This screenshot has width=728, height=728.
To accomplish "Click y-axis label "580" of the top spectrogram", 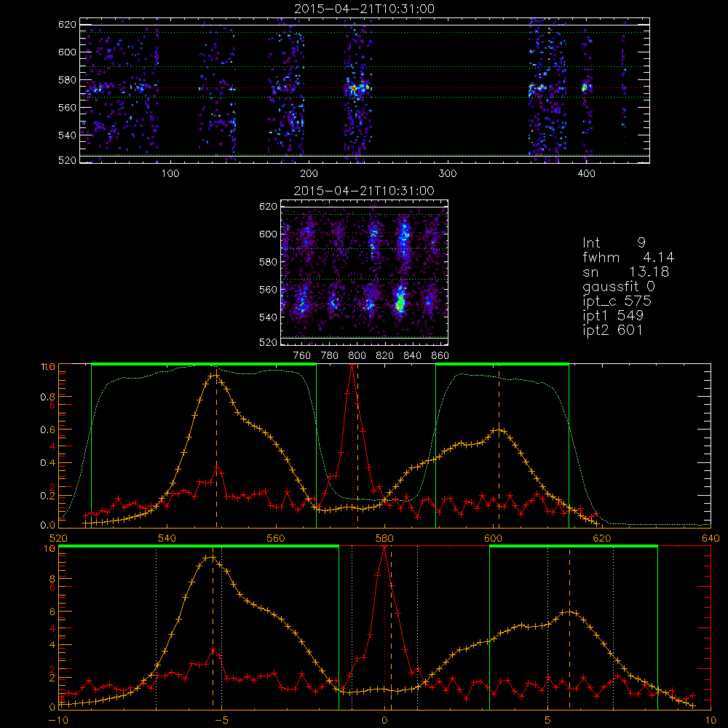I will [67, 80].
